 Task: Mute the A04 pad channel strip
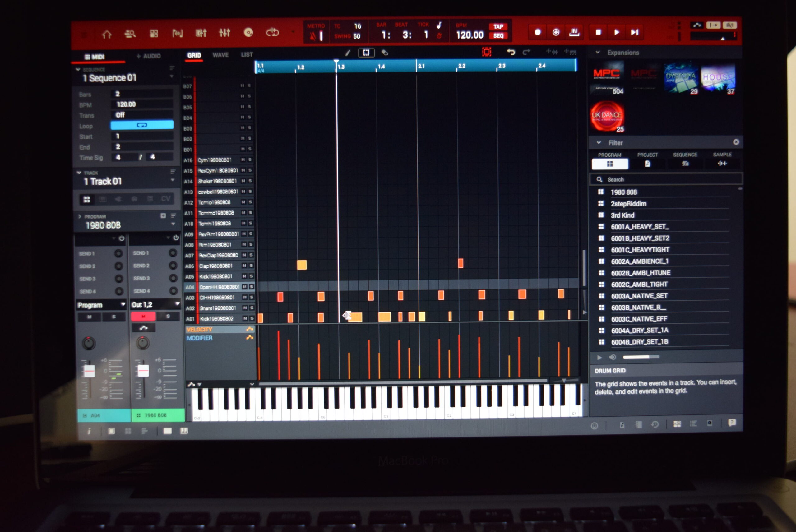[89, 317]
